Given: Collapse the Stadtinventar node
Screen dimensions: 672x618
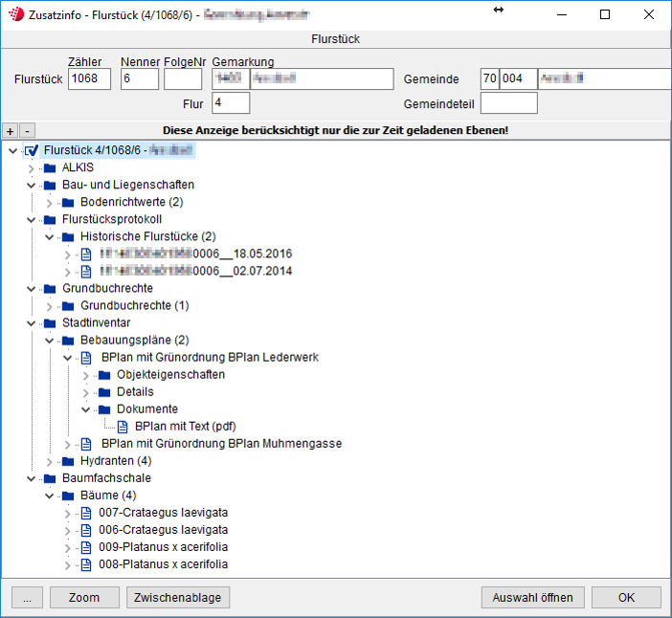Looking at the screenshot, I should [31, 323].
